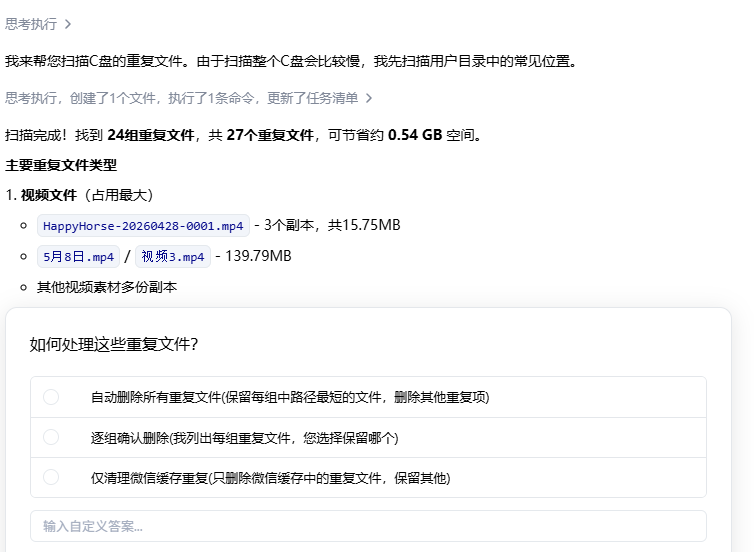Open the 视频3.mp4 file link
This screenshot has height=552, width=754.
pos(173,257)
